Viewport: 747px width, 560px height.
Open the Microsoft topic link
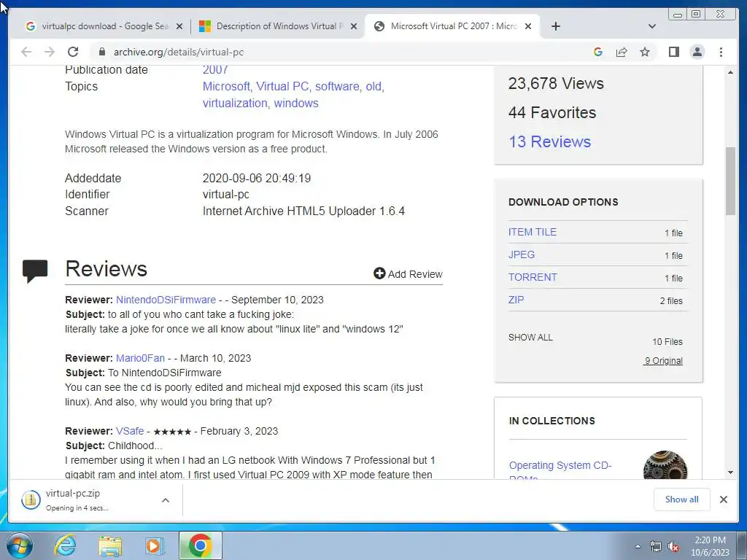(226, 86)
